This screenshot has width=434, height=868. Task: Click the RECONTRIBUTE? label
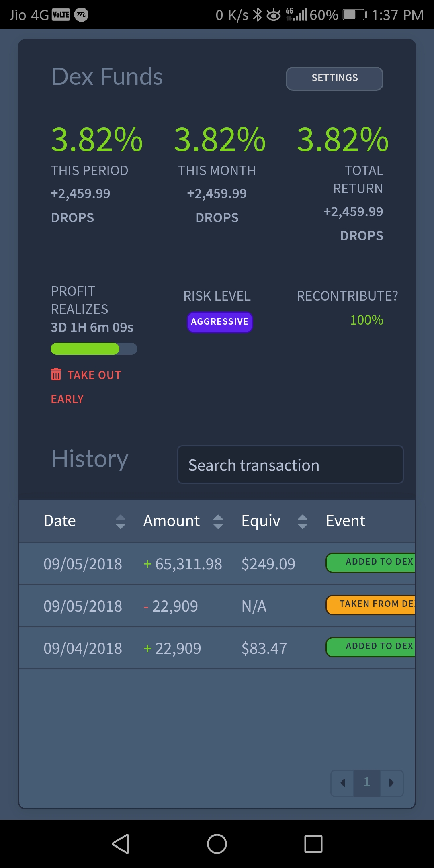(x=348, y=296)
